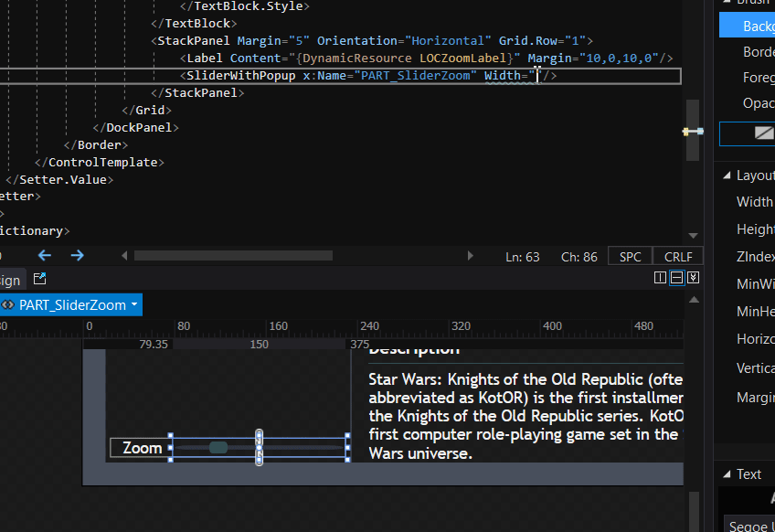Click the horizontal scrollbar left arrow icon
Viewport: 775px width, 532px height.
pos(123,256)
